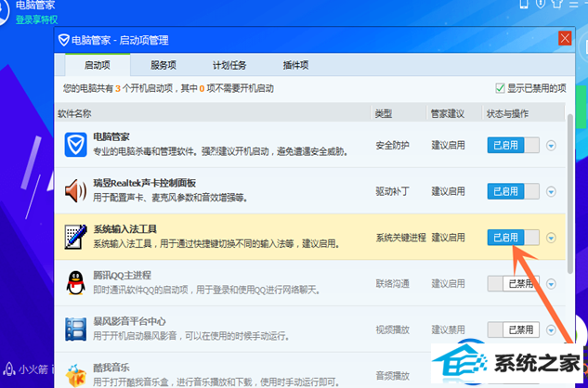
Task: Click the 电脑管家 blue shield app icon
Action: [76, 145]
